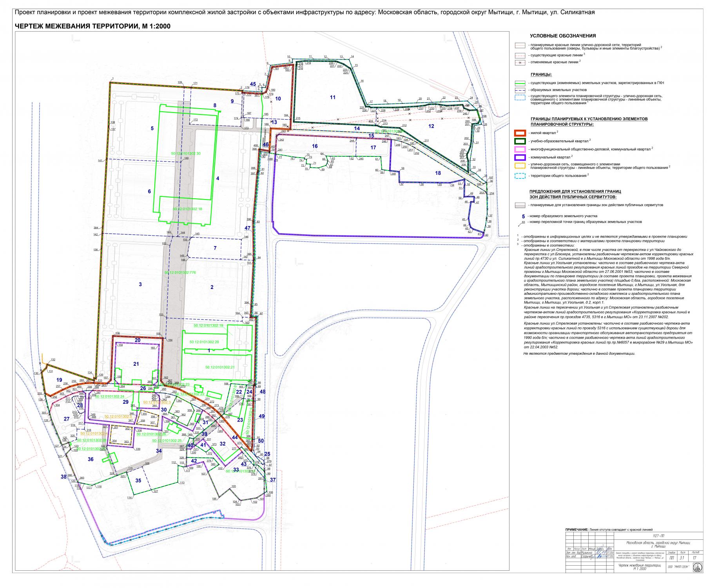Viewport: 707px width, 588px height.
Task: Click the blue dashed 'образуемых земельных участков' legend sample
Action: 520,90
